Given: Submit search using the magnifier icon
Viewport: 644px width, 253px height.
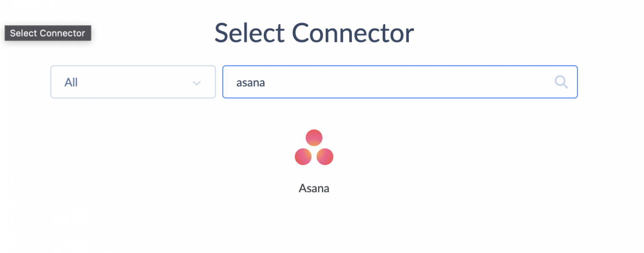Looking at the screenshot, I should click(x=561, y=82).
